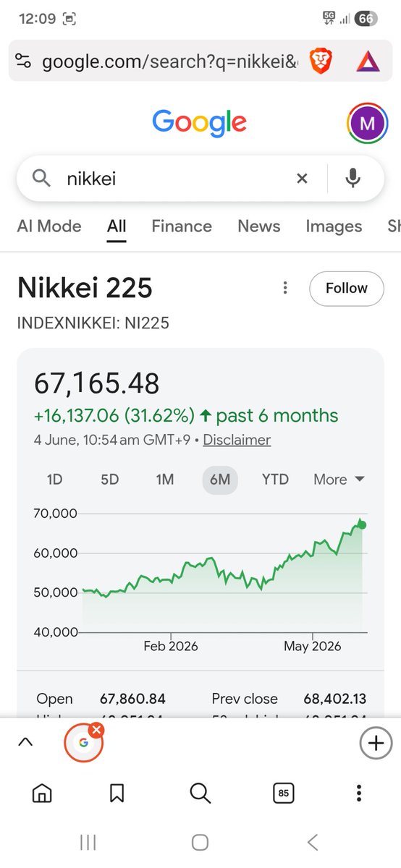Start voice search with microphone icon
The height and width of the screenshot is (868, 401).
coord(353,178)
